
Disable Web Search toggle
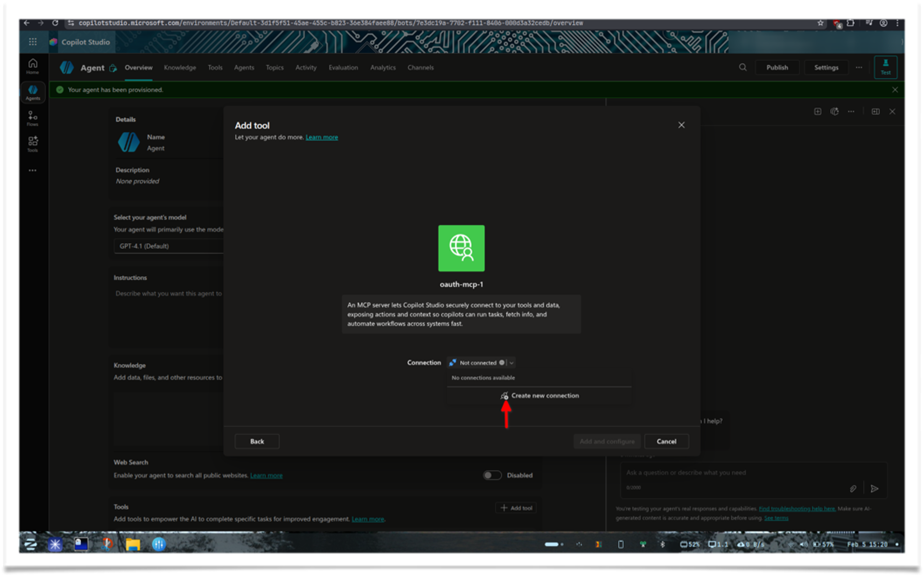tap(492, 475)
